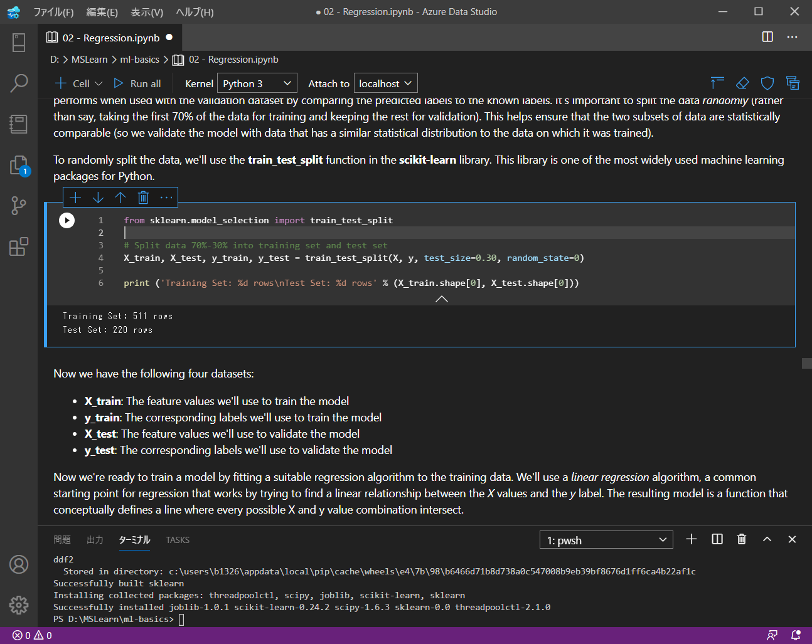
Task: Open the terminal selector 1: pwsh dropdown
Action: tap(606, 540)
